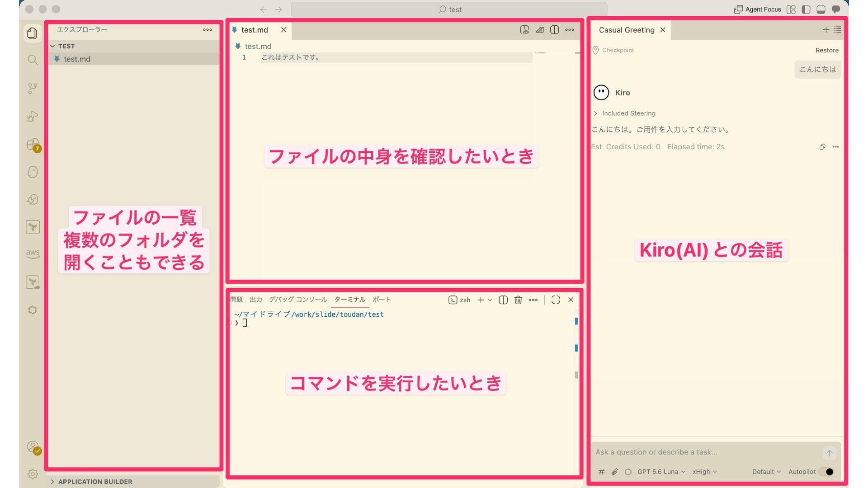Switch to the 出力 panel tab
The width and height of the screenshot is (868, 488).
click(x=256, y=300)
